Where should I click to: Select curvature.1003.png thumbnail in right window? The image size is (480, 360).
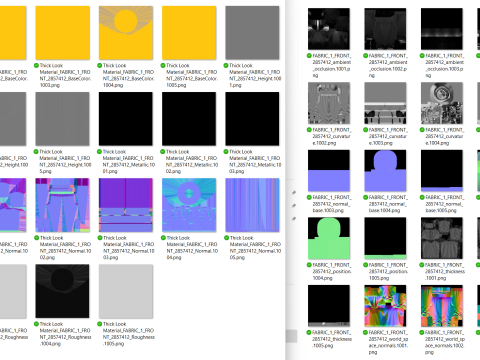(x=385, y=103)
